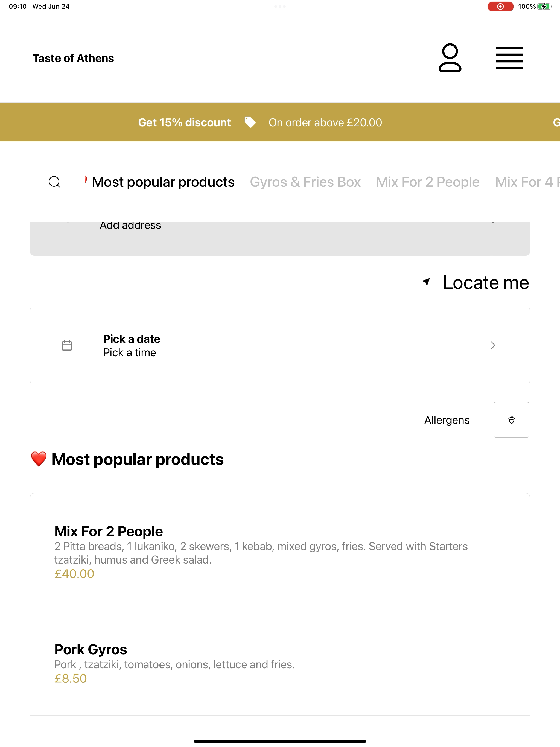560x747 pixels.
Task: Switch to Gyros & Fries Box tab
Action: pos(305,182)
